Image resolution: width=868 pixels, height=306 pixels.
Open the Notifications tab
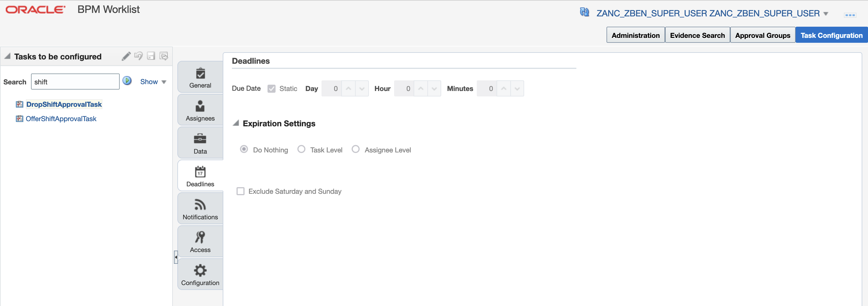200,209
